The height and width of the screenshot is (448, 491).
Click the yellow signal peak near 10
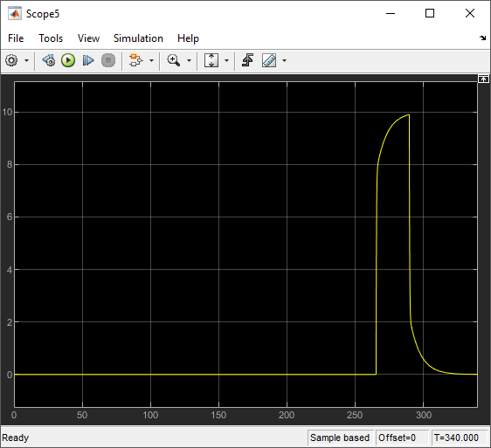click(408, 115)
